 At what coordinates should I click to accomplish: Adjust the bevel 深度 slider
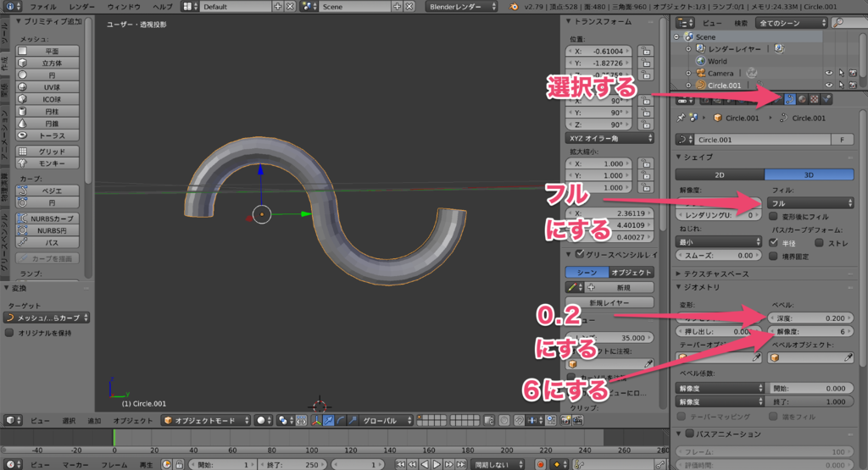(810, 318)
